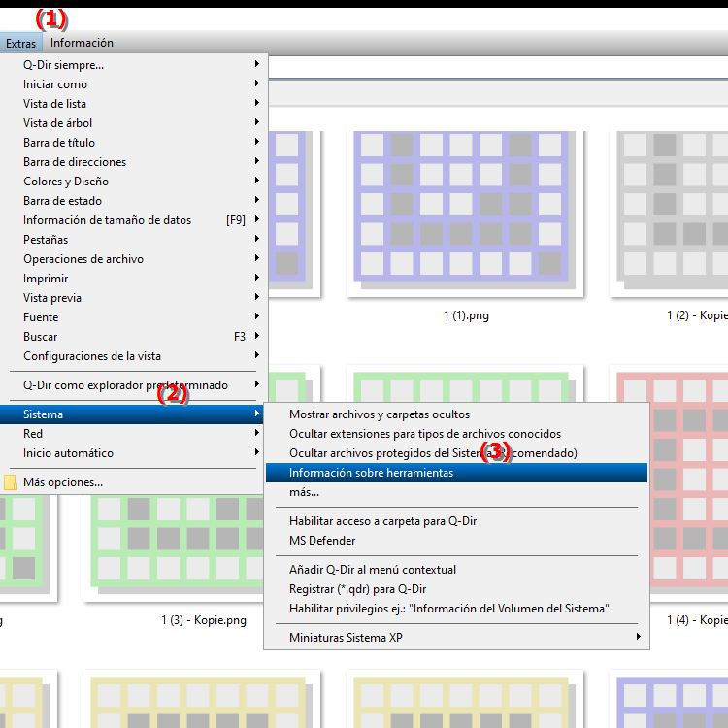Open the MS Defender entry
Image resolution: width=728 pixels, height=728 pixels.
456,541
